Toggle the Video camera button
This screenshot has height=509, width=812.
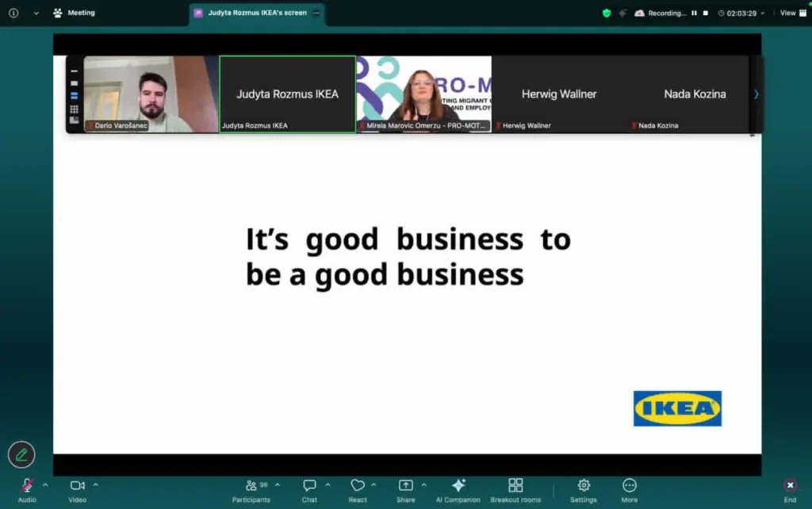[x=77, y=486]
